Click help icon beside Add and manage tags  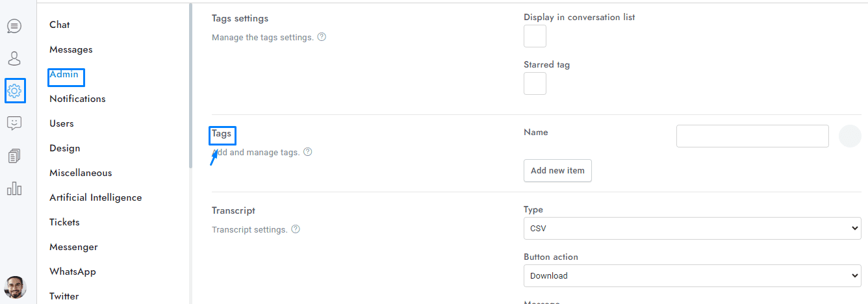[x=308, y=152]
